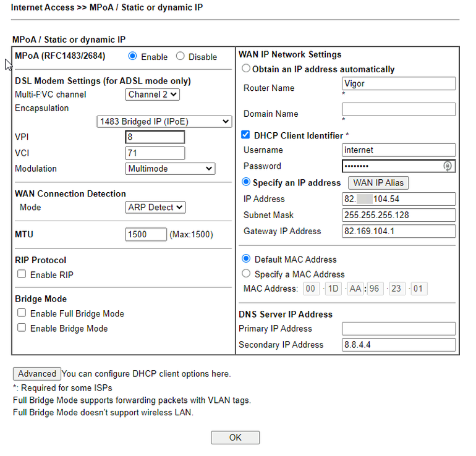
Task: Click 'Full Bridge Mode doesn't support wireless LAN.'
Action: 103,413
